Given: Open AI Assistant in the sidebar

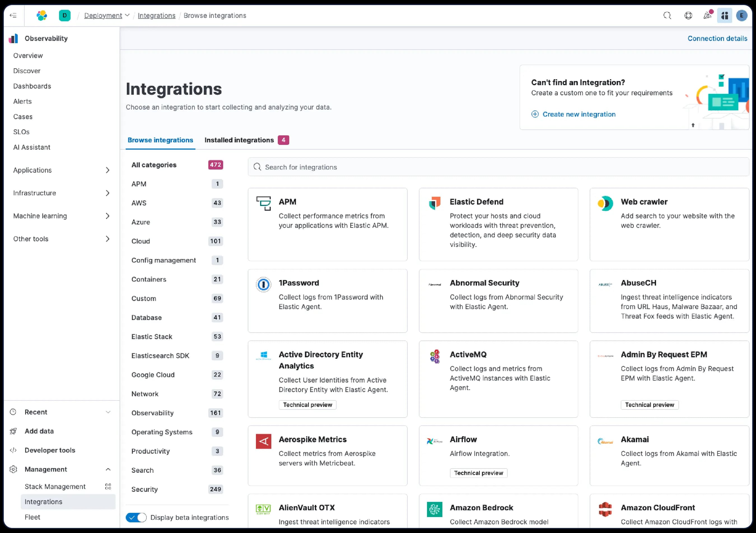Looking at the screenshot, I should (32, 147).
